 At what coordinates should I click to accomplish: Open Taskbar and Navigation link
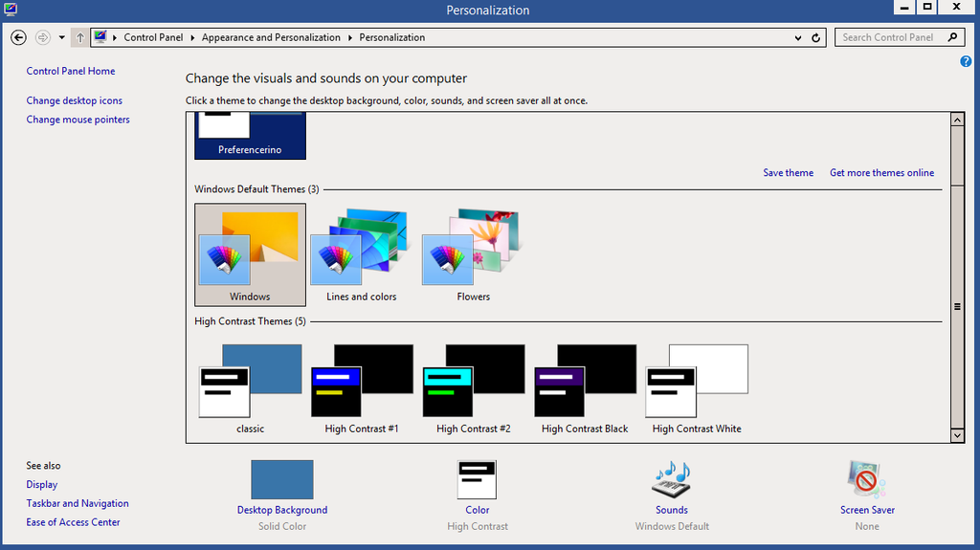[x=78, y=503]
